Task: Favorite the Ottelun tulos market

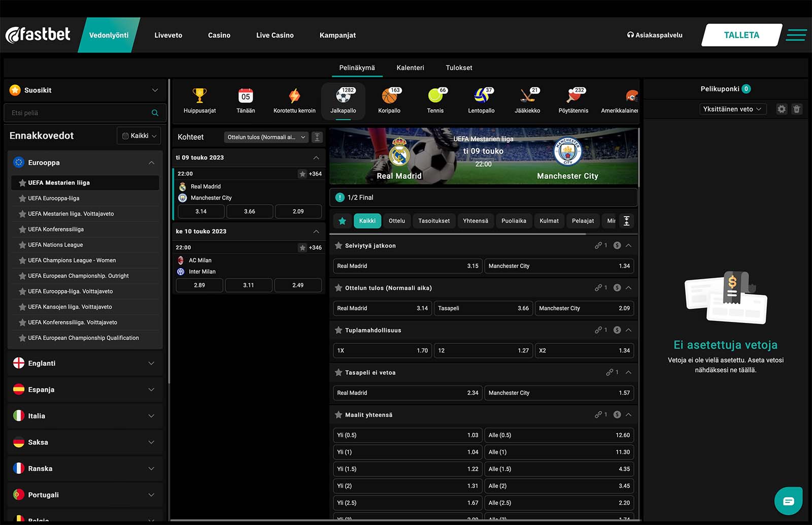Action: 339,288
